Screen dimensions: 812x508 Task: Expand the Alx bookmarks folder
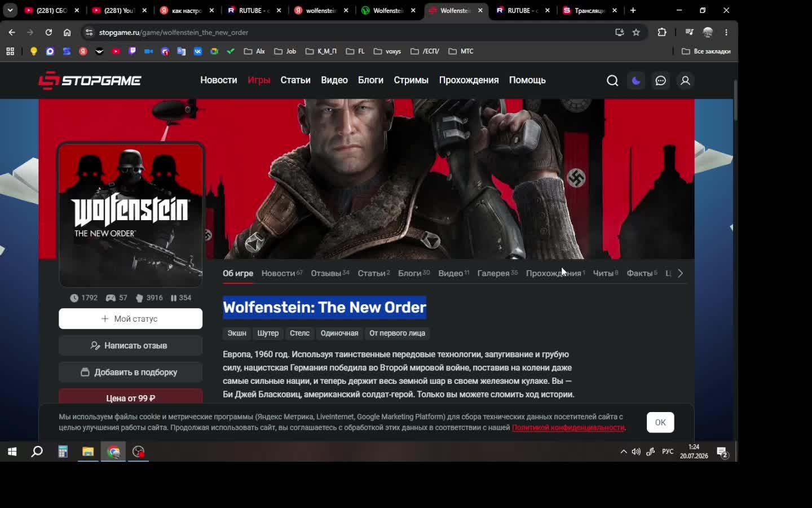(x=254, y=51)
